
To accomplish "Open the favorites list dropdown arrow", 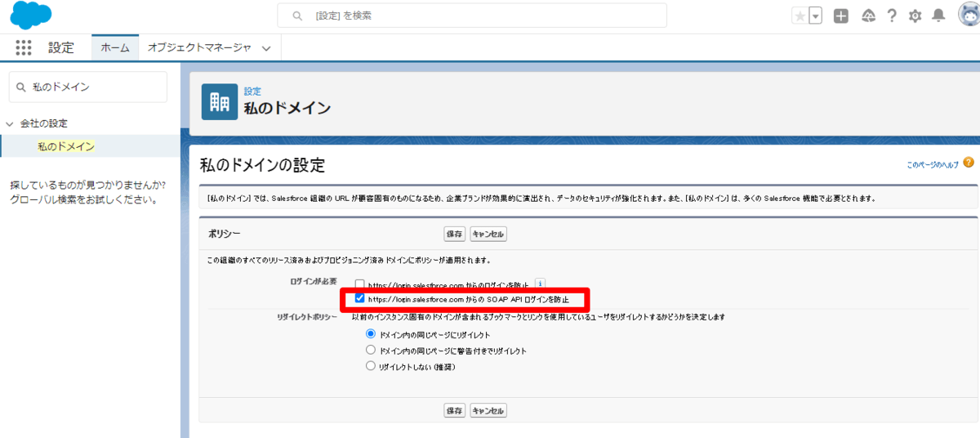I will point(815,16).
